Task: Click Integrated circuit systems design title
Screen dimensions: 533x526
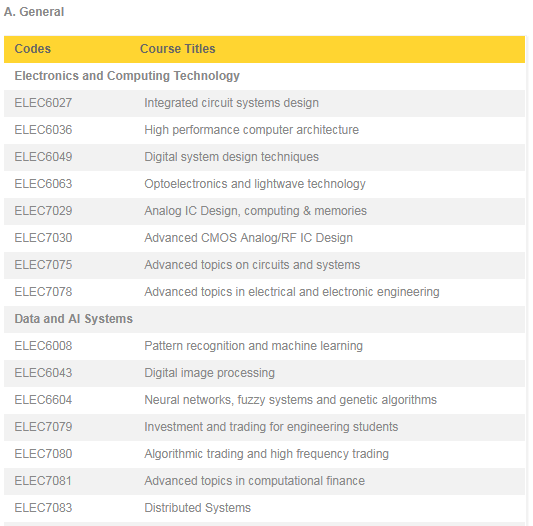Action: coord(231,103)
